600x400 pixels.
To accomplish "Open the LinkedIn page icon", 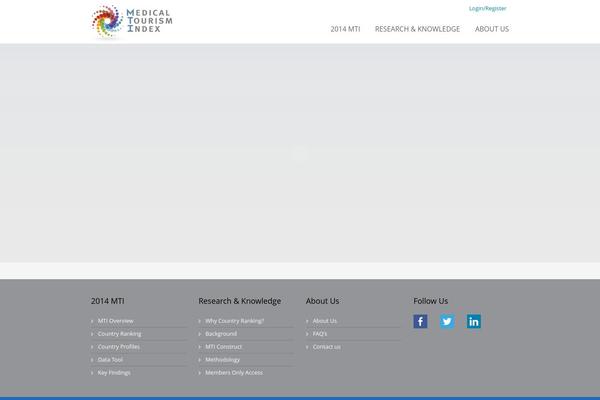I will click(x=474, y=321).
